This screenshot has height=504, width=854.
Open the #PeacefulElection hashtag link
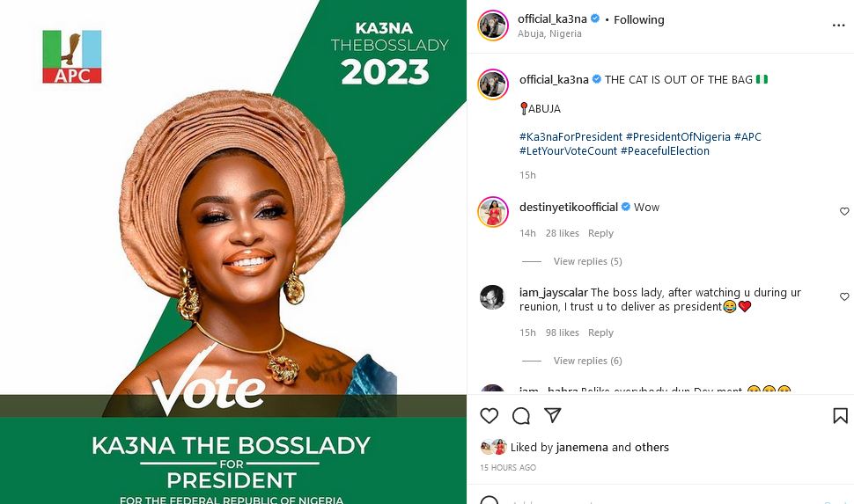pos(665,150)
